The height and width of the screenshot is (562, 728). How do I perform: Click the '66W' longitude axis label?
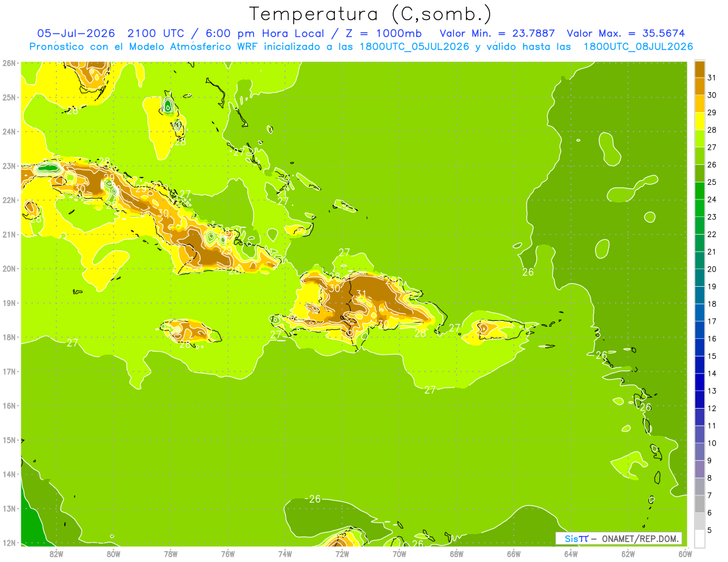(x=514, y=554)
